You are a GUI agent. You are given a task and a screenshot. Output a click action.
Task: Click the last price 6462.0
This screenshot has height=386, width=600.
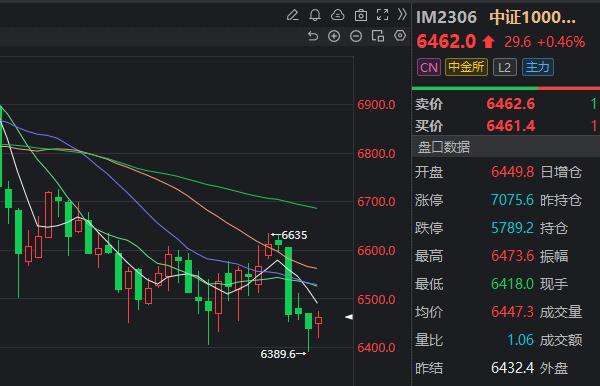pos(446,42)
